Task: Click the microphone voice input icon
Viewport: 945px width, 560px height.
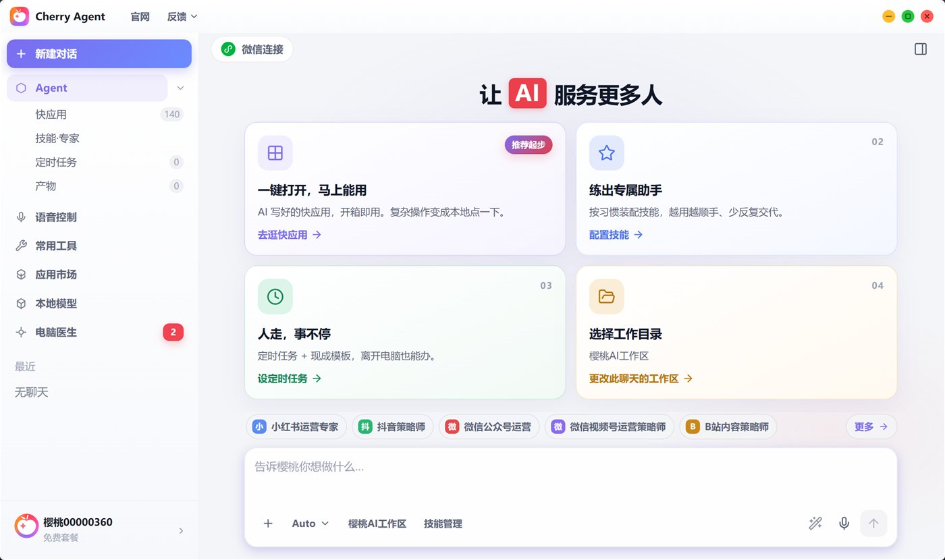Action: pyautogui.click(x=844, y=524)
